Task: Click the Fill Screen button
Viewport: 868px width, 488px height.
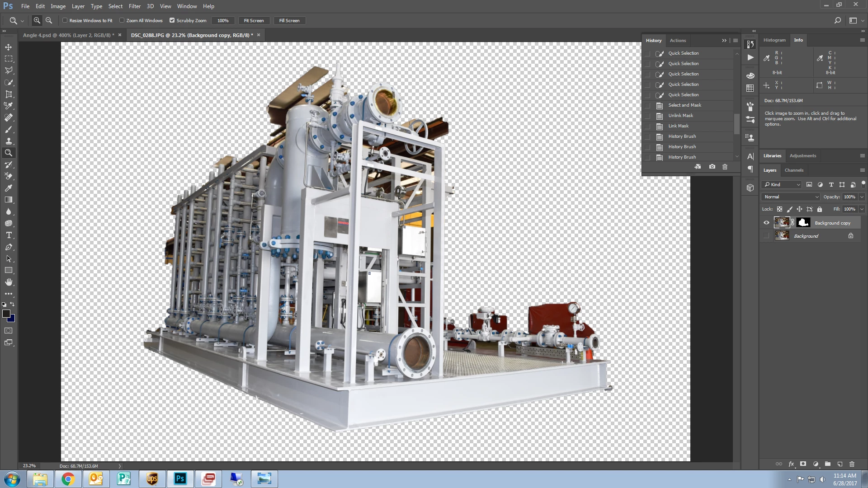Action: point(289,20)
